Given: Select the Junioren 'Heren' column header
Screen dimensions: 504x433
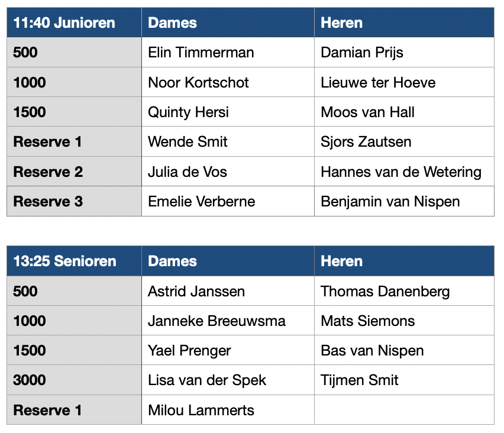Looking at the screenshot, I should coord(404,23).
